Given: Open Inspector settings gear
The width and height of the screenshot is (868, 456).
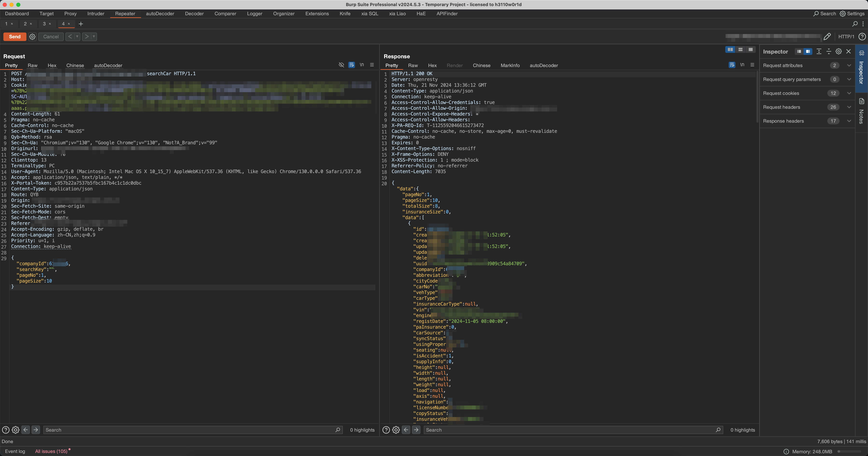Looking at the screenshot, I should pos(839,51).
